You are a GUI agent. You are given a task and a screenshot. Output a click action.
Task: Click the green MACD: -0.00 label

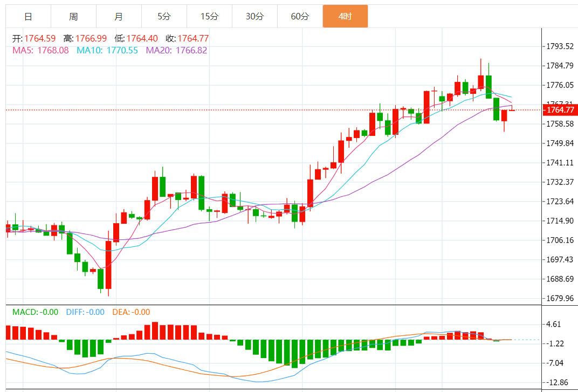tap(35, 312)
